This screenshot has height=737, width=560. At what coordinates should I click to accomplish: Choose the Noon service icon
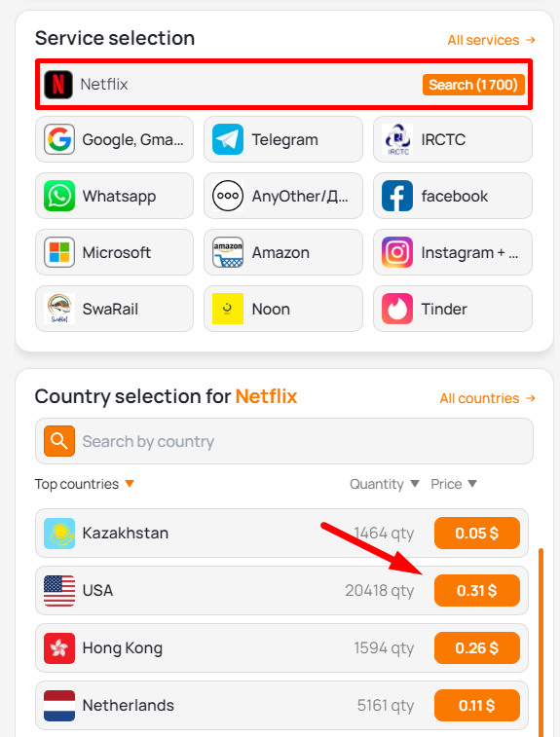(x=228, y=309)
